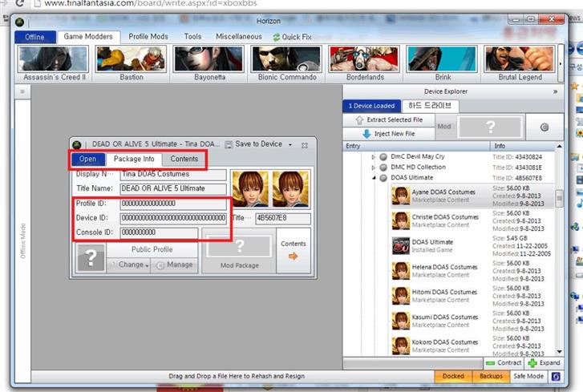The height and width of the screenshot is (392, 583).
Task: Open the Brink game modder
Action: tap(442, 63)
